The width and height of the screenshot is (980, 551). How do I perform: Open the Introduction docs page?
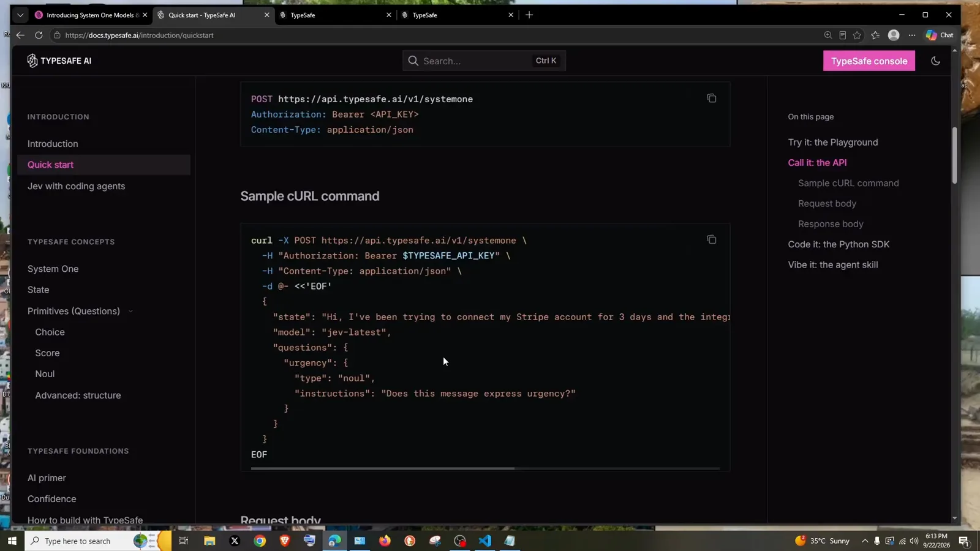[53, 144]
